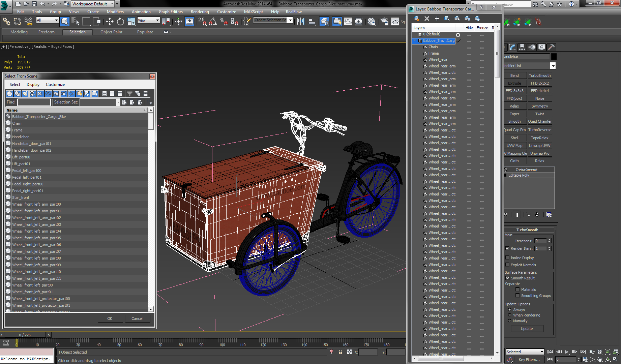The height and width of the screenshot is (364, 621).
Task: Click the Play Animation button
Action: [x=567, y=352]
